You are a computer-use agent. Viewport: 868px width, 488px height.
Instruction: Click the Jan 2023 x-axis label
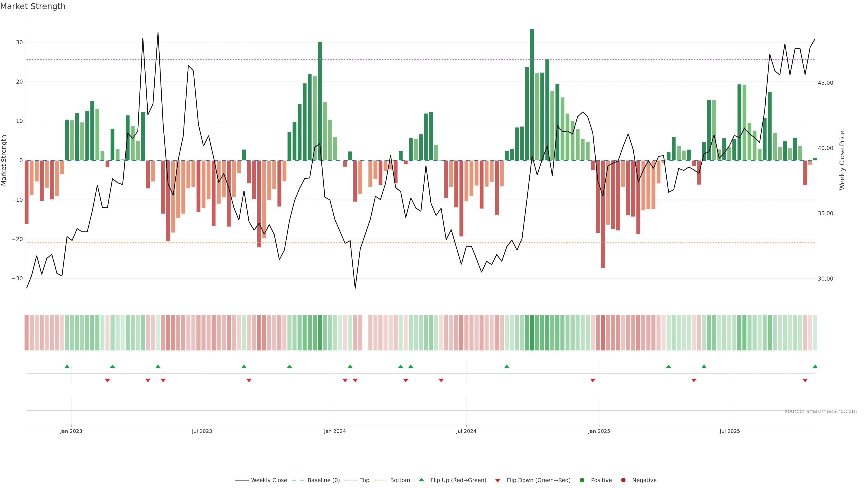pos(71,431)
